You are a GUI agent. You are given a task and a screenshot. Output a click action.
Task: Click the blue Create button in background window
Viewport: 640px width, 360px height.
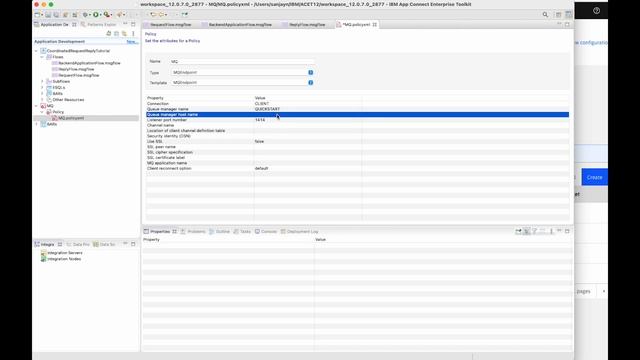[x=594, y=177]
